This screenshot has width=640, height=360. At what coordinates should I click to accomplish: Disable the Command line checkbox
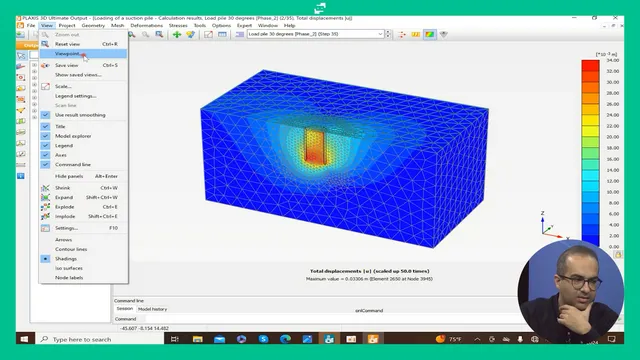(x=45, y=164)
